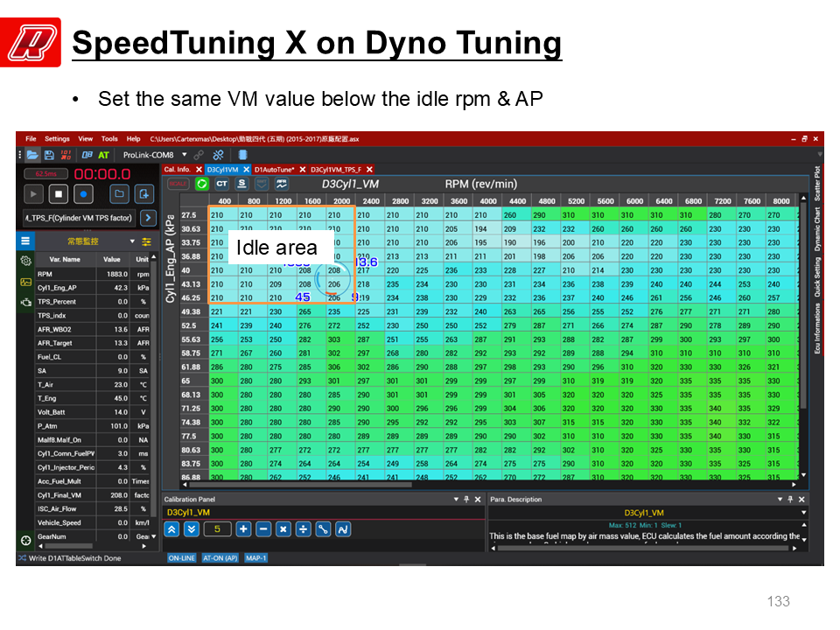
Task: Click the red SCALE button
Action: tap(178, 184)
